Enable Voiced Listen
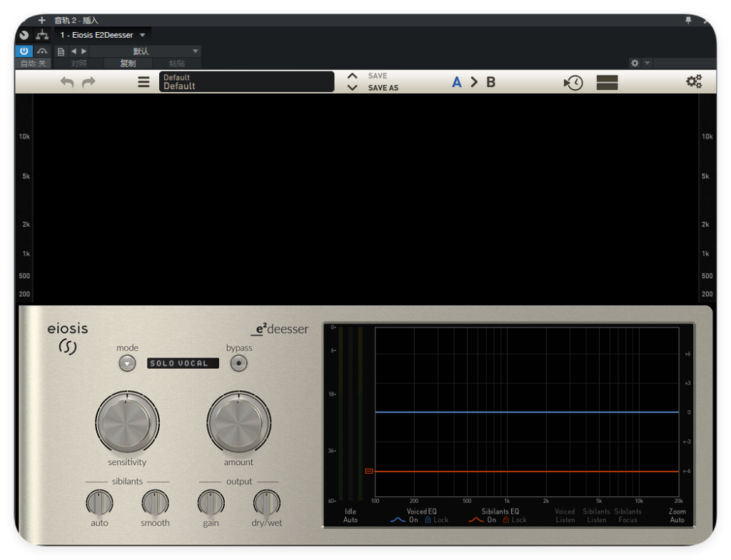731x560 pixels. [565, 516]
